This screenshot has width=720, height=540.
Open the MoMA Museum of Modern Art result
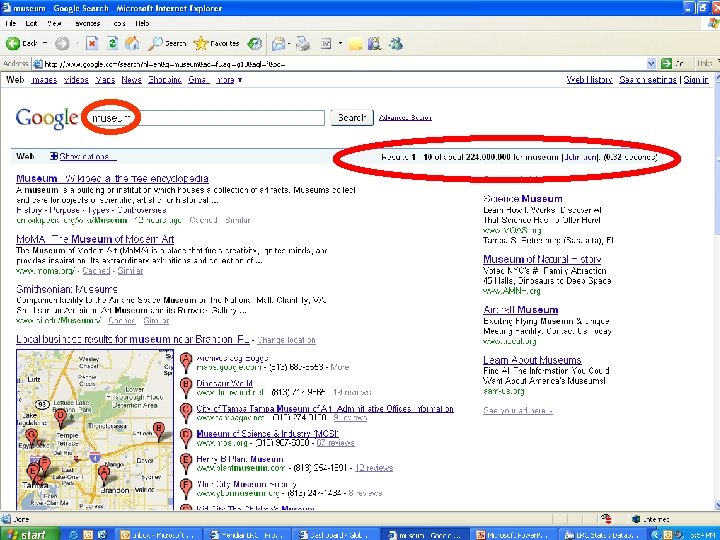pyautogui.click(x=95, y=239)
